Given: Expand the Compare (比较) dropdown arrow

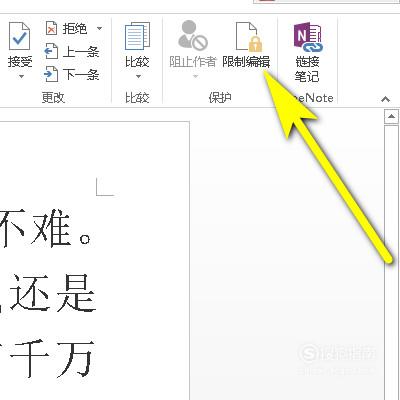Looking at the screenshot, I should click(138, 77).
